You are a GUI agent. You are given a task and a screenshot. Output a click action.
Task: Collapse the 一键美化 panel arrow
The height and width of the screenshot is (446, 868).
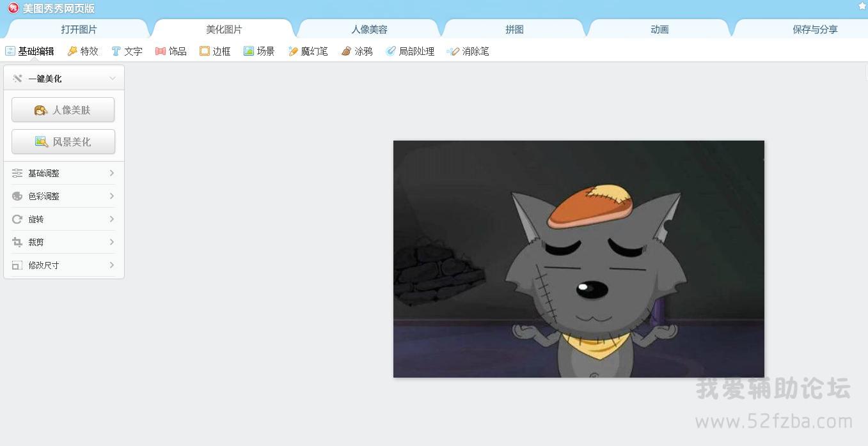coord(113,79)
